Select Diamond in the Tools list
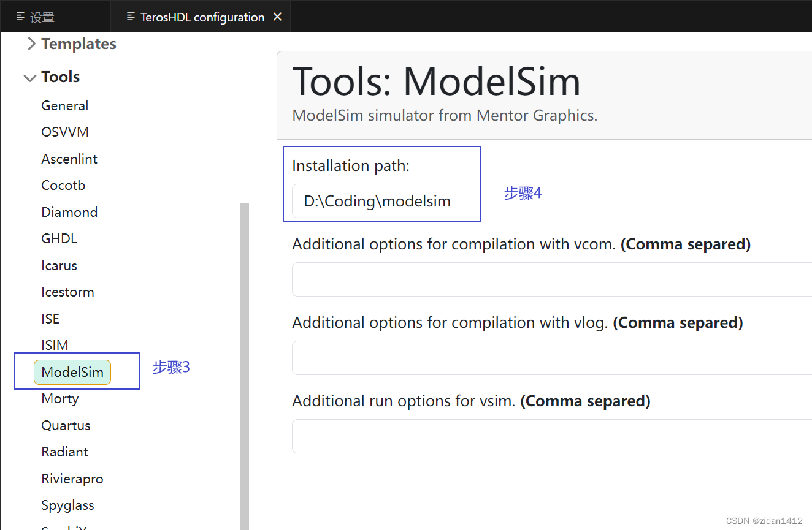Viewport: 812px width, 530px height. click(69, 211)
